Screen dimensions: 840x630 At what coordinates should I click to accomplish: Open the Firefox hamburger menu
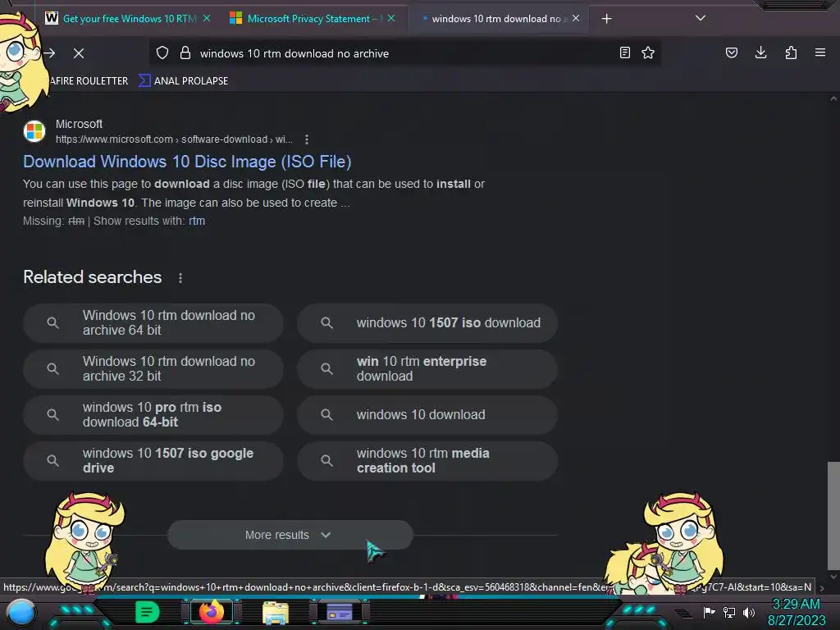click(820, 52)
